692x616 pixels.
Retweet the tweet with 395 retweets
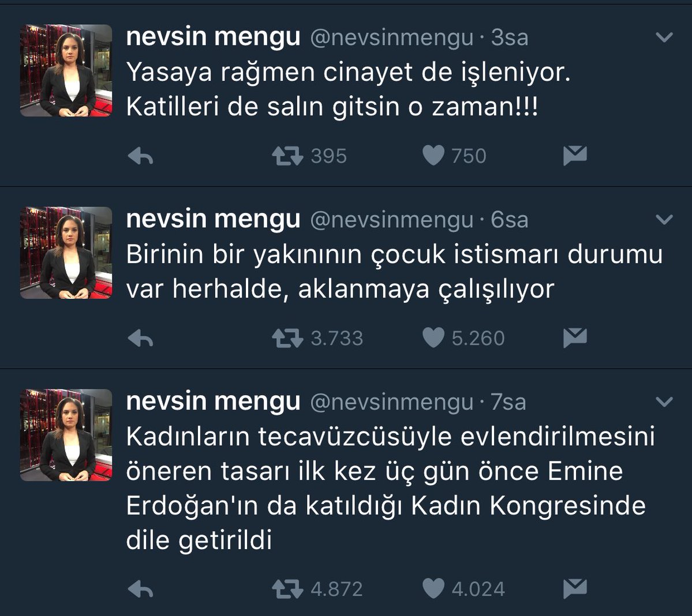click(287, 156)
